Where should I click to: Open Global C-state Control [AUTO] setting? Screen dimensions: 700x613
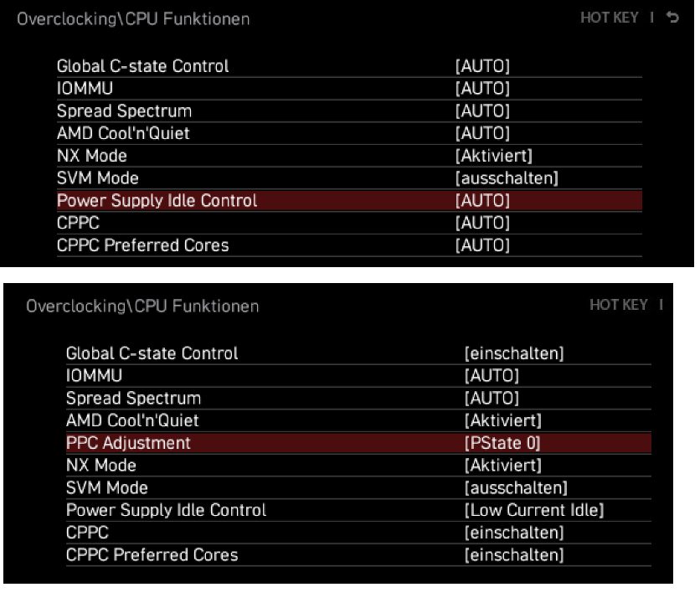[x=349, y=66]
